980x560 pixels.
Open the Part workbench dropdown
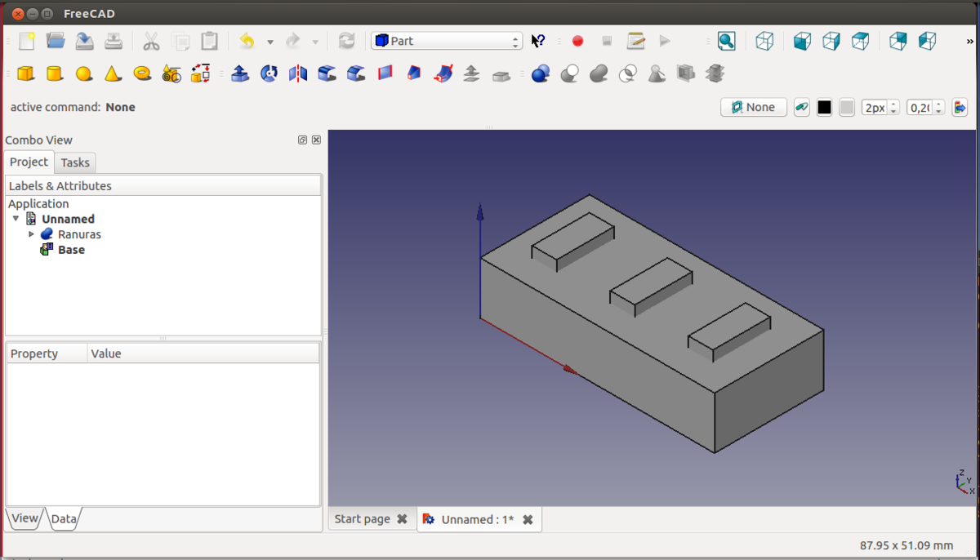[447, 41]
